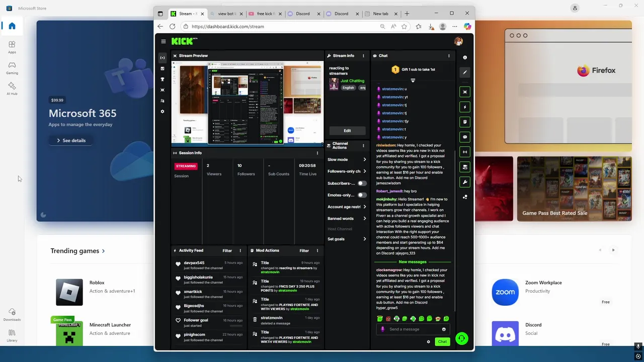Open Microsoft Store Home icon
This screenshot has height=362, width=644.
pyautogui.click(x=12, y=26)
